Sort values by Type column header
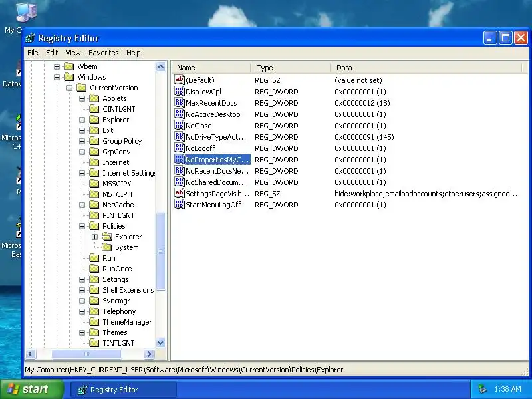Image resolution: width=532 pixels, height=399 pixels. pos(291,68)
